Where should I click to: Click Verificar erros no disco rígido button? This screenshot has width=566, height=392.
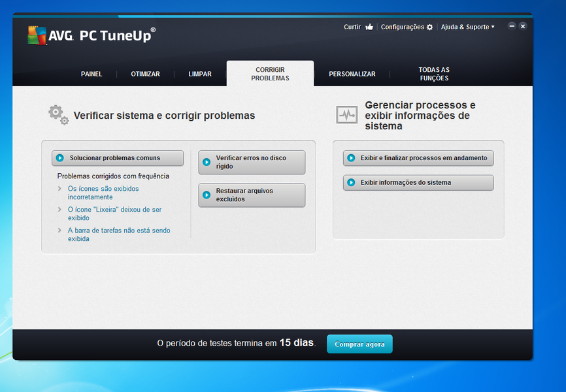click(252, 162)
